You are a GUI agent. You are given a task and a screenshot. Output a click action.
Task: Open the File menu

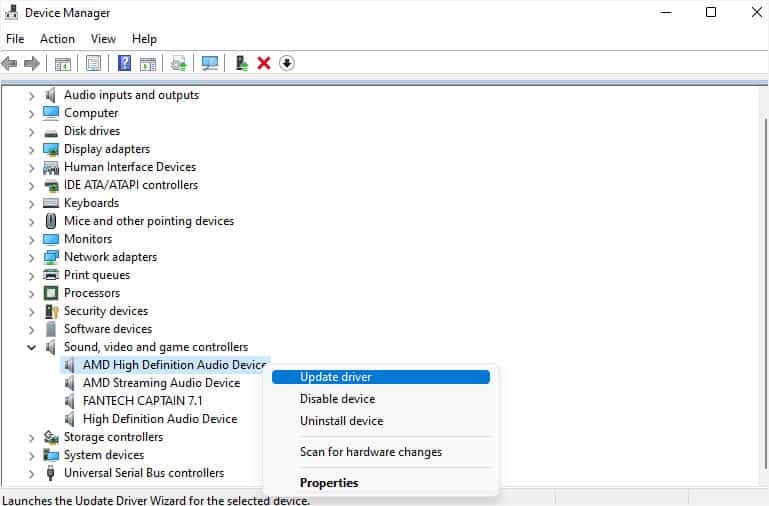(15, 39)
